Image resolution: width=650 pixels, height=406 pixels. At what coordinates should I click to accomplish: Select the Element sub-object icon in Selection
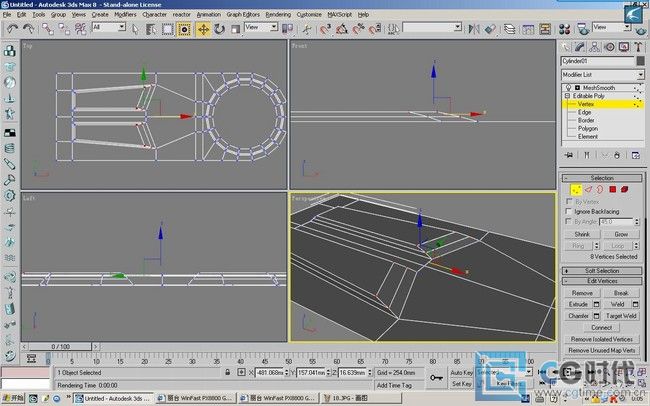coord(625,190)
